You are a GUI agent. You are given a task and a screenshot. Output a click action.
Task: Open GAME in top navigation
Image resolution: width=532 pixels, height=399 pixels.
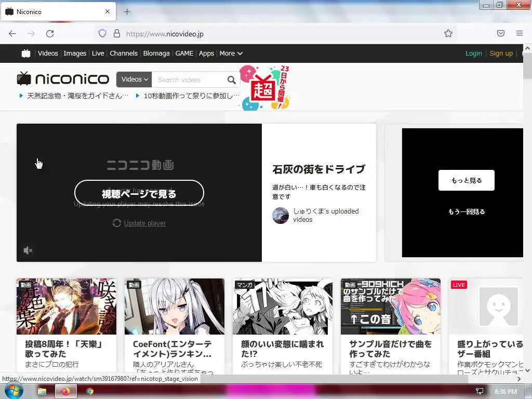click(x=184, y=54)
